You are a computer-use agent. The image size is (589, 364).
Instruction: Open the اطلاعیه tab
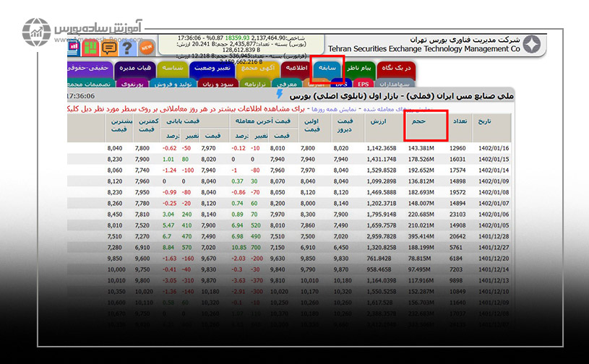pos(295,68)
